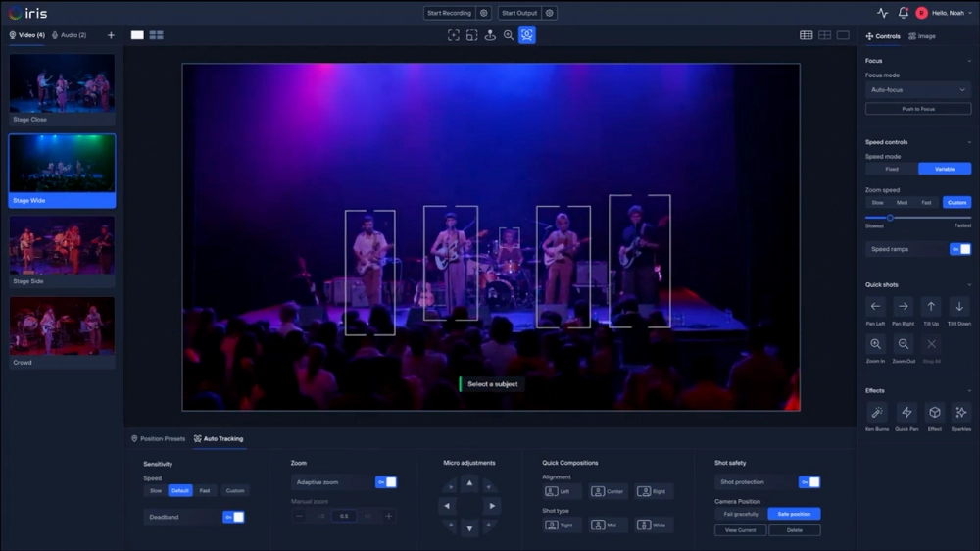Collapse the Quick shots section
This screenshot has width=980, height=551.
969,285
